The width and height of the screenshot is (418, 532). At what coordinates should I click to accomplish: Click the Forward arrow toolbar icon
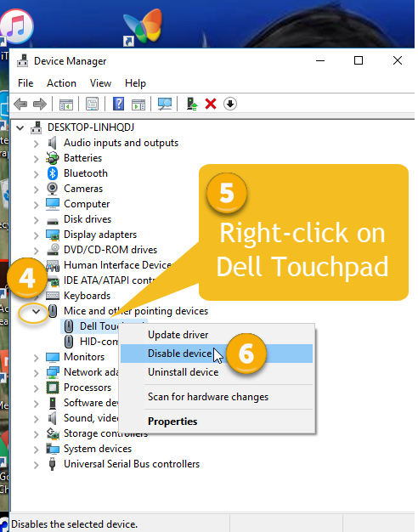point(40,105)
